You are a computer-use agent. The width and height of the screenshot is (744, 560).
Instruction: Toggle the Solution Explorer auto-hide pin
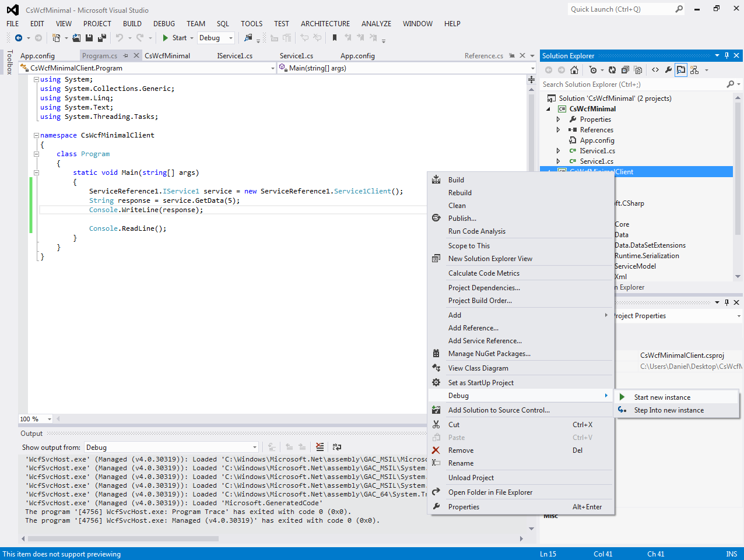[726, 55]
